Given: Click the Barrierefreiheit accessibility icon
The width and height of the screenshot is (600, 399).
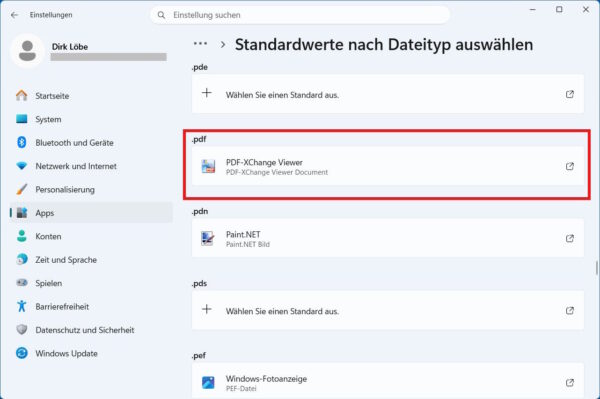Looking at the screenshot, I should (x=22, y=306).
